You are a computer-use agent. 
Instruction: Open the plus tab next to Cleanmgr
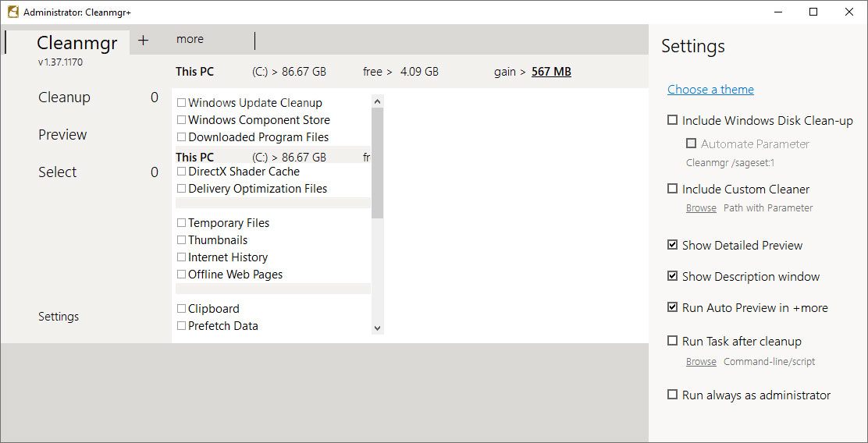(x=144, y=40)
